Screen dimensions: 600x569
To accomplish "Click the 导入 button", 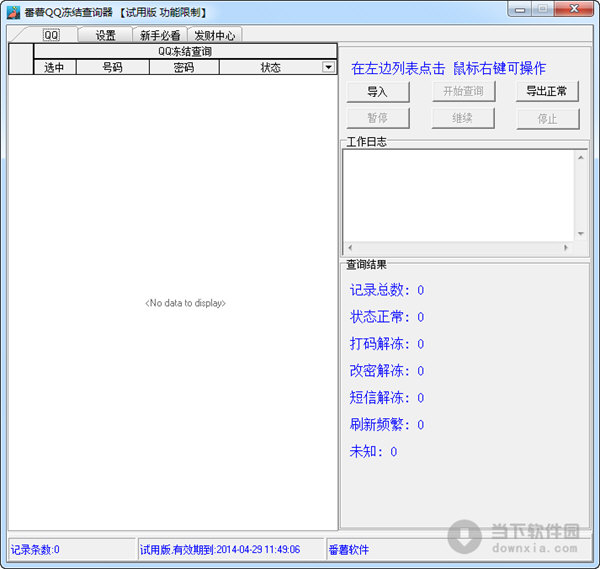I will coord(378,92).
